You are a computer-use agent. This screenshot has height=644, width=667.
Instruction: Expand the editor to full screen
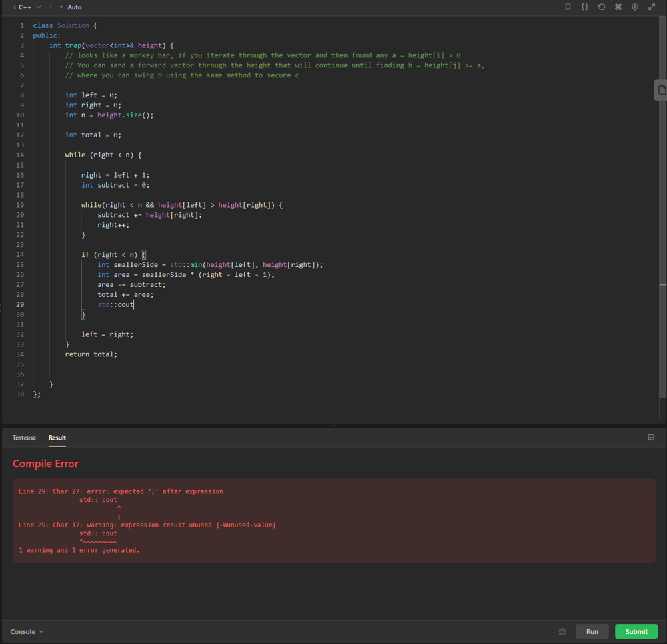click(x=652, y=7)
